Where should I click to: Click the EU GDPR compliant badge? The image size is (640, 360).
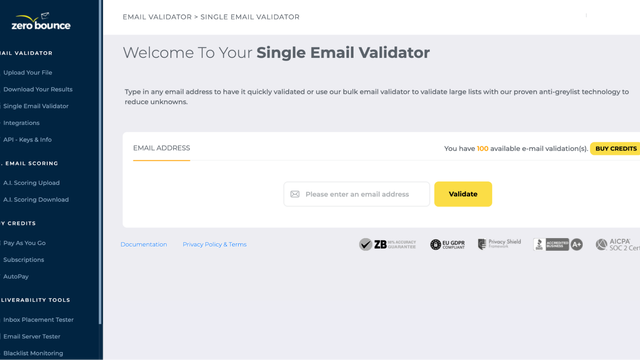coord(447,244)
